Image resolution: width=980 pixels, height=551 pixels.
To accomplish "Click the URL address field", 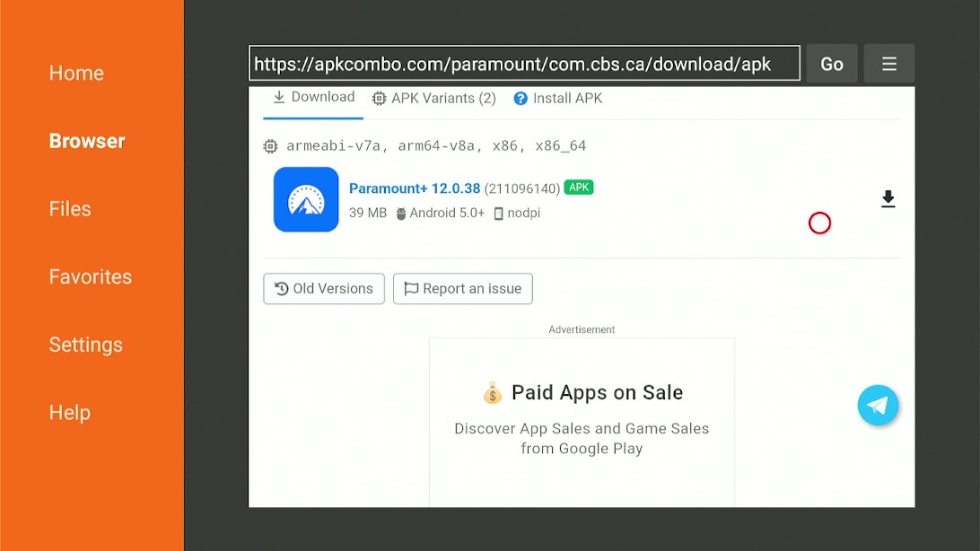I will click(x=524, y=63).
